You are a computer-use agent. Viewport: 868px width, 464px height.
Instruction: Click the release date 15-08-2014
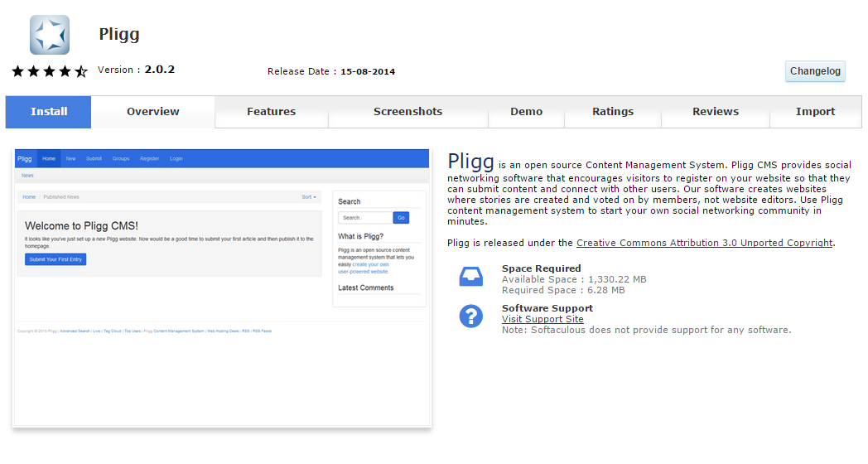click(x=368, y=71)
